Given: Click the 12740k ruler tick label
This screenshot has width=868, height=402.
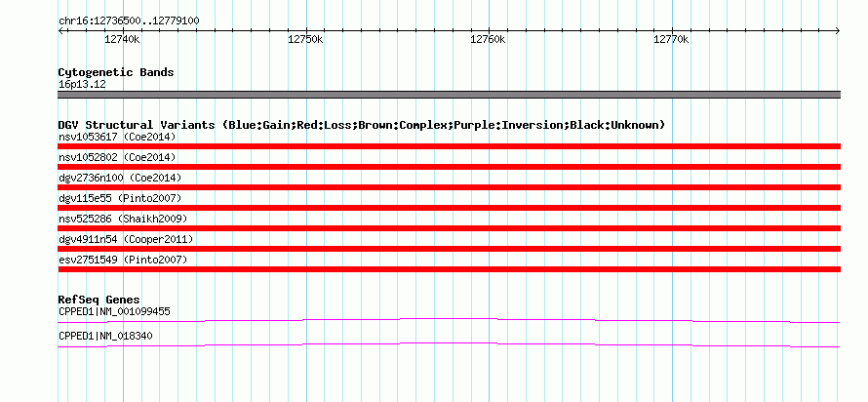Looking at the screenshot, I should coord(122,40).
